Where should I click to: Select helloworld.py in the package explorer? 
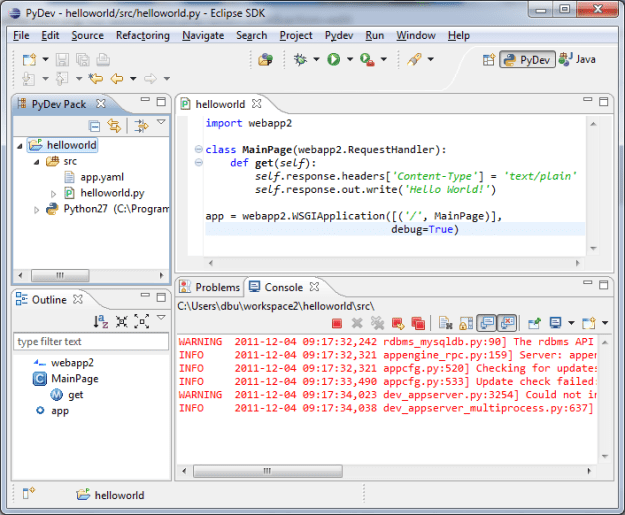point(111,193)
